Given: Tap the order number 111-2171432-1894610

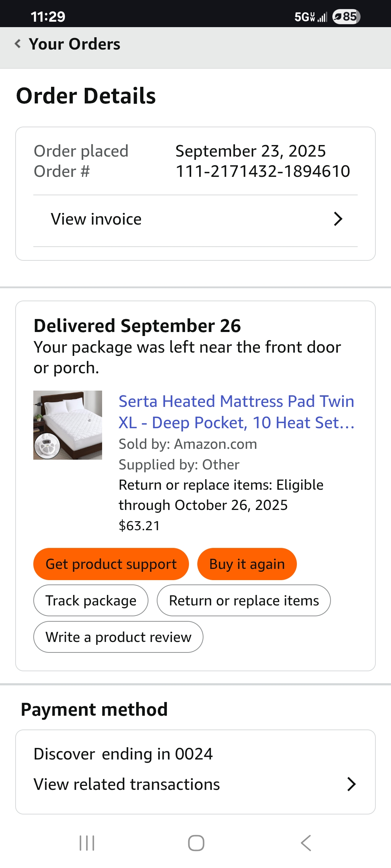Looking at the screenshot, I should click(263, 171).
